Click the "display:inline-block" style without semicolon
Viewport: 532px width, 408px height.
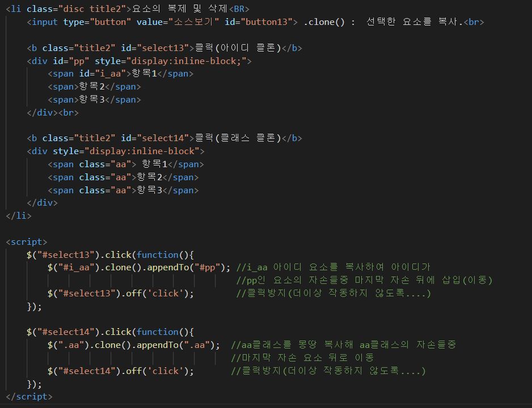tap(141, 151)
